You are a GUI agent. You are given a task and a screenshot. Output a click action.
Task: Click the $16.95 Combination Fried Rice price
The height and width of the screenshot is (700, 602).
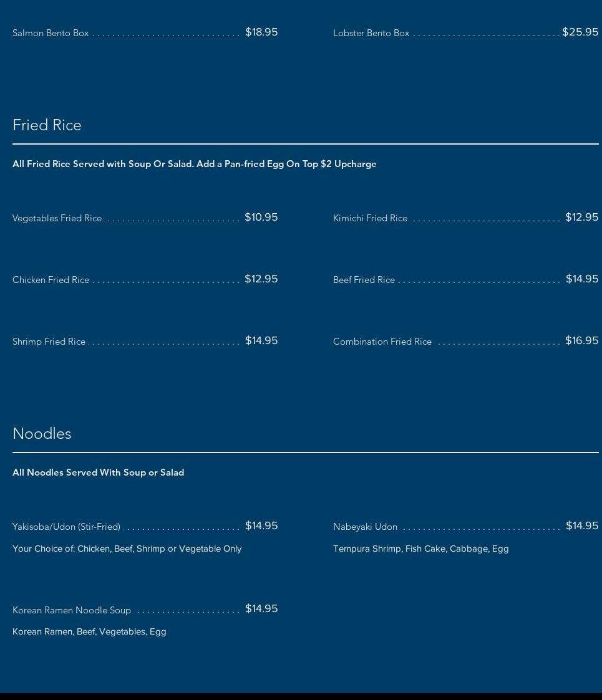[581, 340]
